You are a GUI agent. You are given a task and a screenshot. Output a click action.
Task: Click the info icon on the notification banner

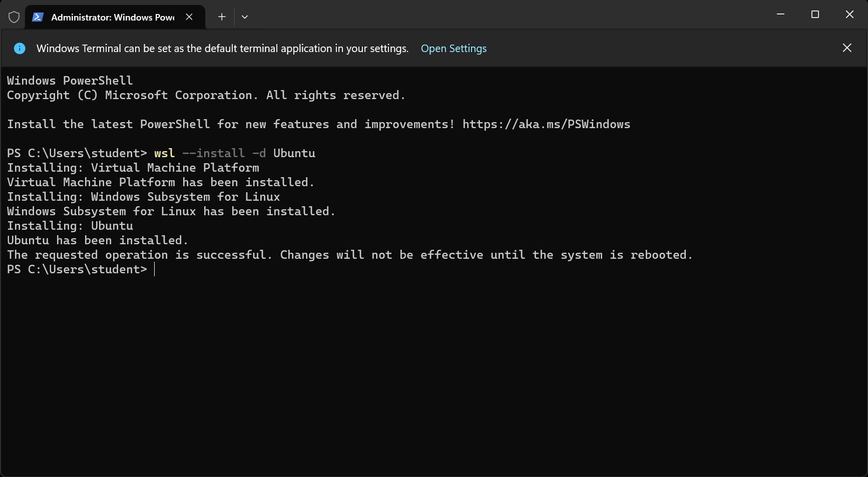pos(20,48)
